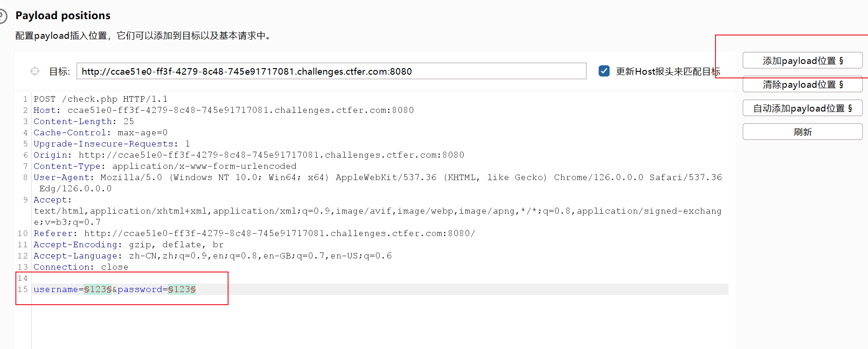The height and width of the screenshot is (349, 868).
Task: Click the Upgrade-Insecure-Requests header line
Action: pos(111,144)
